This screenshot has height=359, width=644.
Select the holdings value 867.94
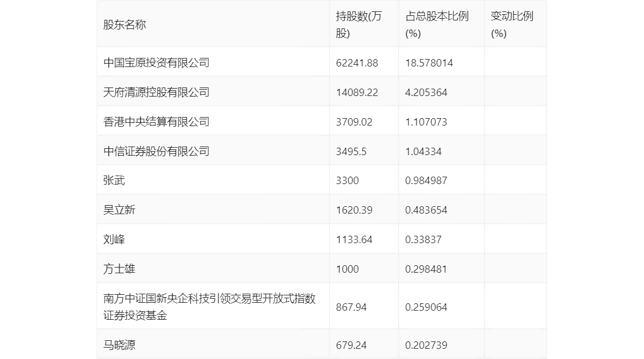coord(351,307)
